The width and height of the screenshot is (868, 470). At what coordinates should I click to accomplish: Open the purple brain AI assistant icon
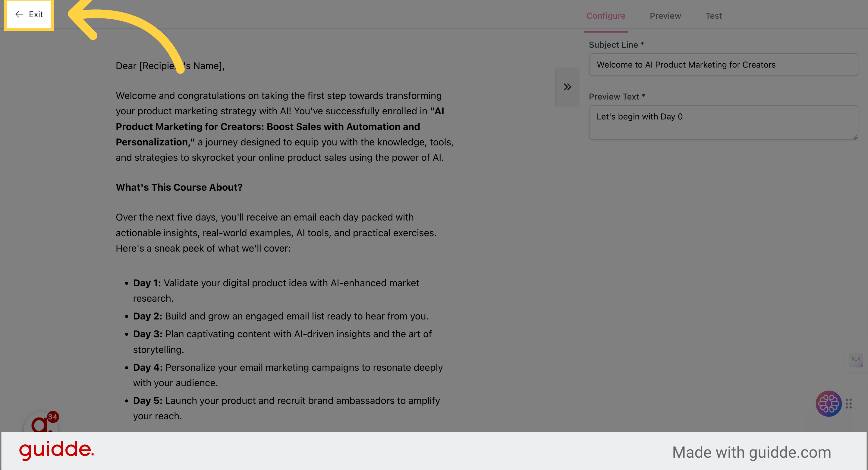click(x=828, y=404)
